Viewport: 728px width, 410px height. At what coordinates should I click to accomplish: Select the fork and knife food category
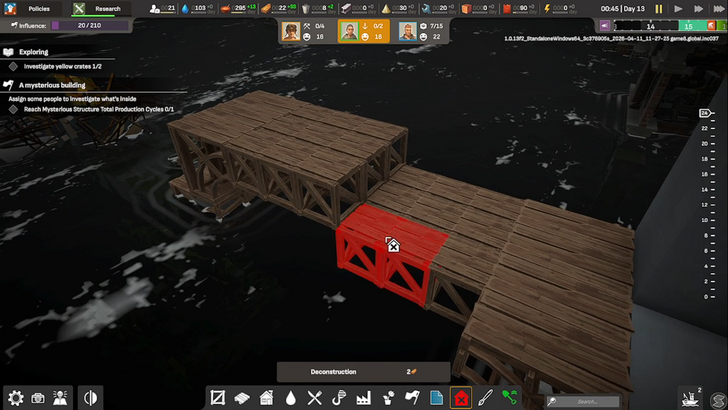[x=315, y=398]
